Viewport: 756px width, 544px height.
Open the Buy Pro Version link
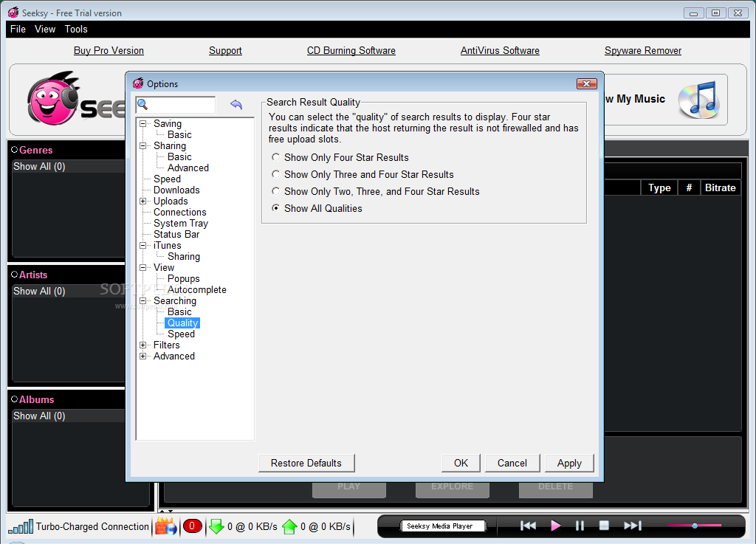tap(109, 51)
